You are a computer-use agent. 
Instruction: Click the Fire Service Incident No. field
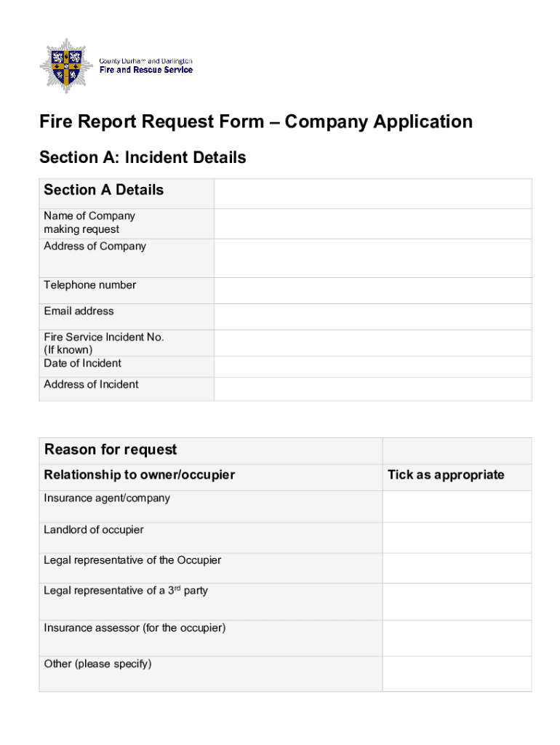point(372,343)
